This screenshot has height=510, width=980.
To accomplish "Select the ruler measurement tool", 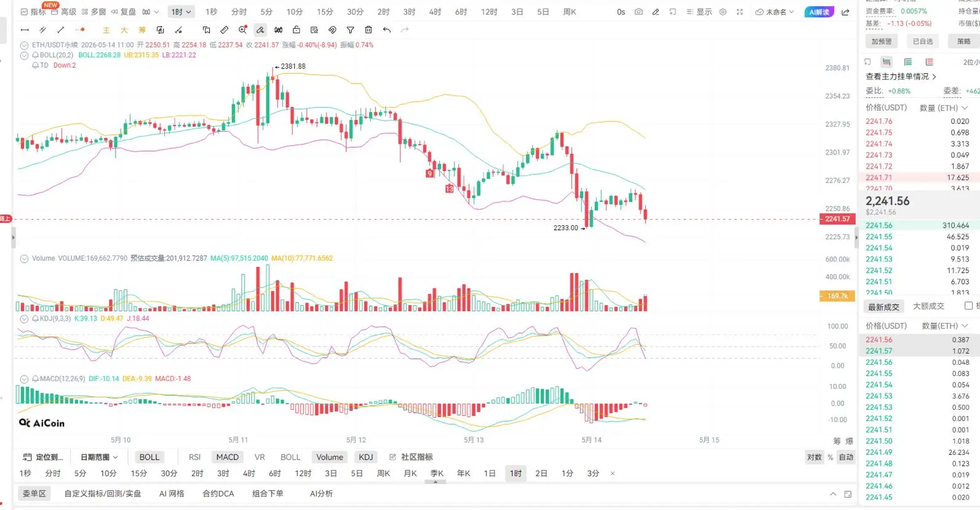I will coord(225,30).
